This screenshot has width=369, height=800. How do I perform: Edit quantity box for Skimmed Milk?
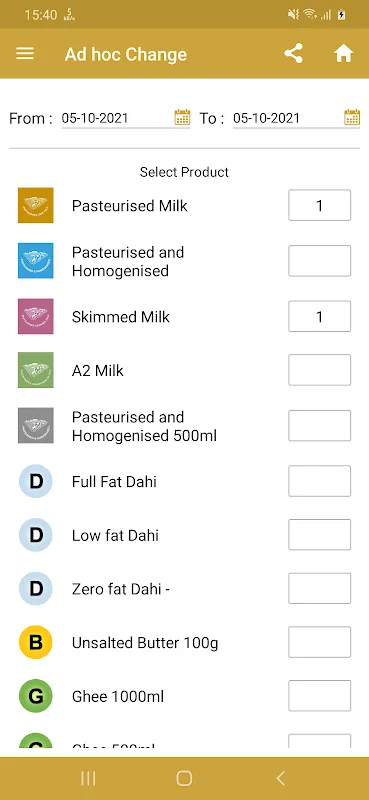click(x=319, y=316)
